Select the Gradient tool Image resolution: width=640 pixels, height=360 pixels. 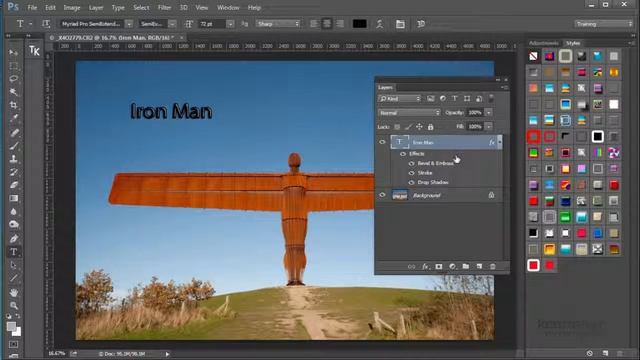(13, 198)
